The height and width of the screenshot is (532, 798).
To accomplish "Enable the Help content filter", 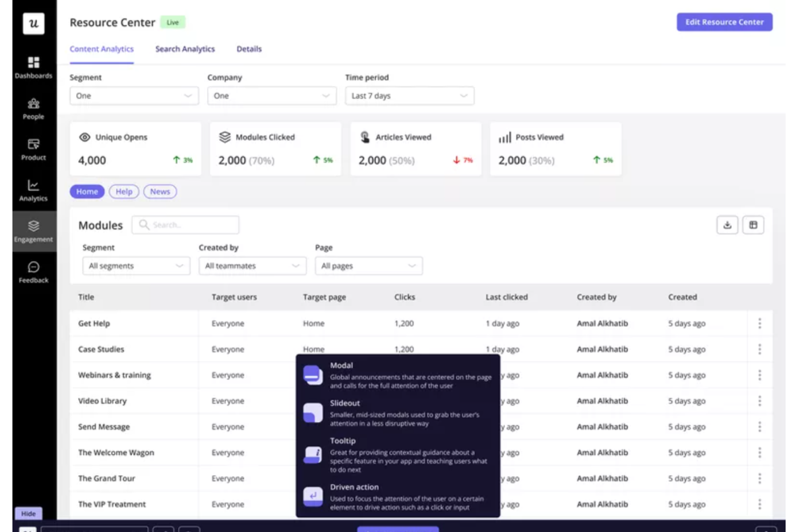I will pos(123,191).
